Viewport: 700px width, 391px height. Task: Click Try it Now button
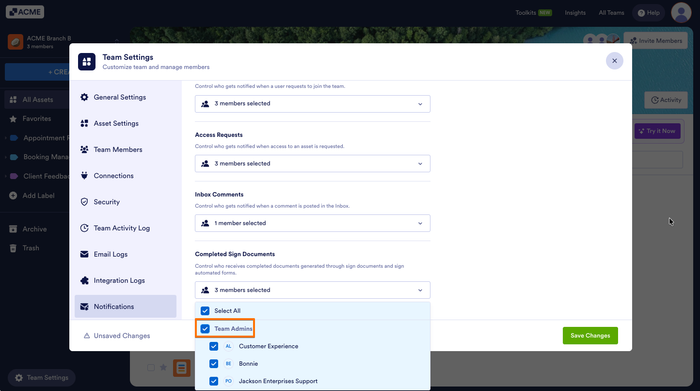pyautogui.click(x=657, y=131)
